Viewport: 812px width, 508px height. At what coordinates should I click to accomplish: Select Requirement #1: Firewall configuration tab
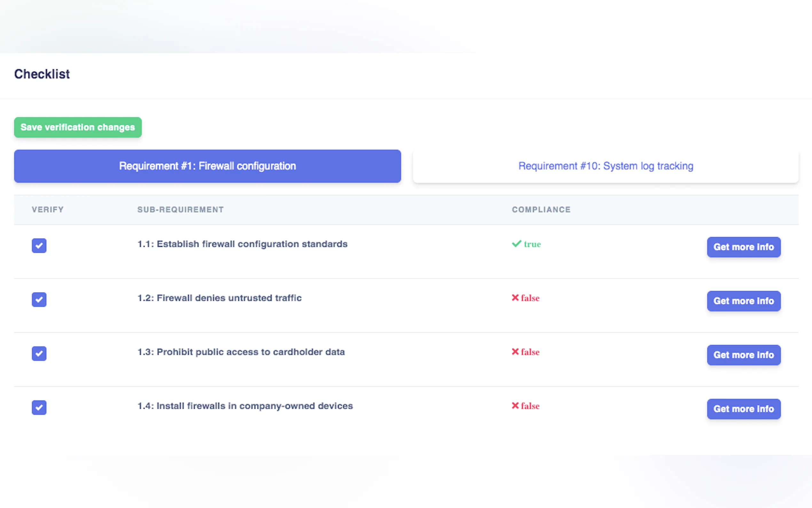click(207, 166)
